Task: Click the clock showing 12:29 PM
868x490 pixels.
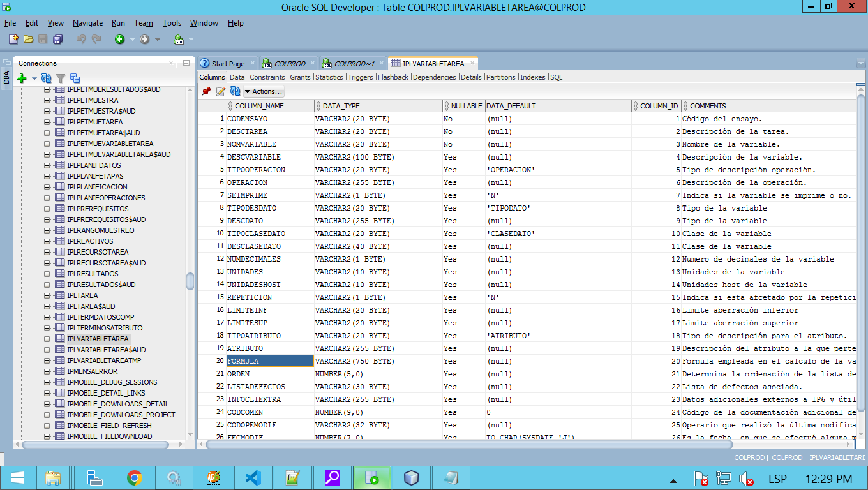Action: point(828,479)
